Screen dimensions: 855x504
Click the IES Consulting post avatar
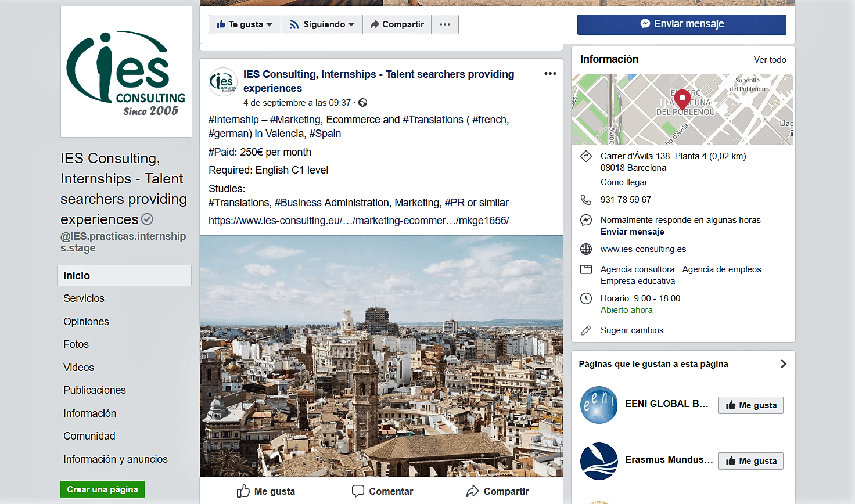tap(223, 82)
